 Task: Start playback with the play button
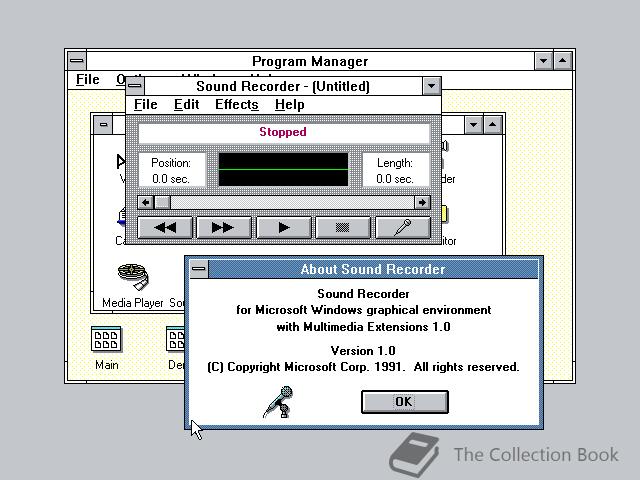coord(284,227)
